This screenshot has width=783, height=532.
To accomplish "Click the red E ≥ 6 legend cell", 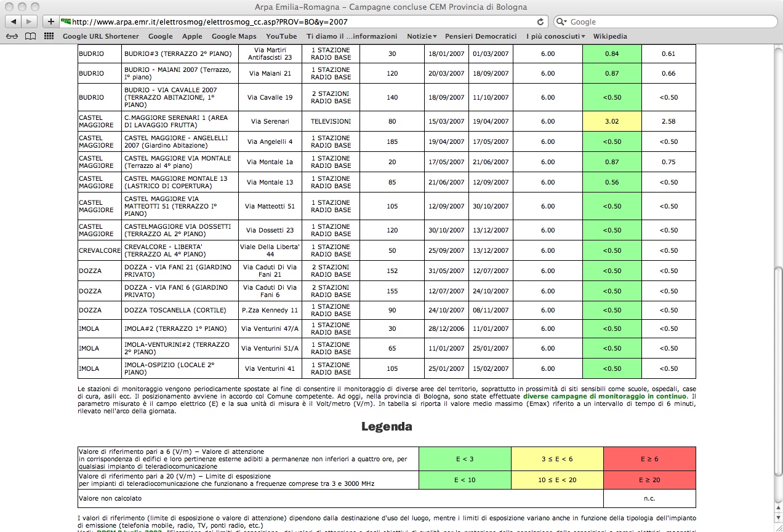I will click(x=649, y=459).
